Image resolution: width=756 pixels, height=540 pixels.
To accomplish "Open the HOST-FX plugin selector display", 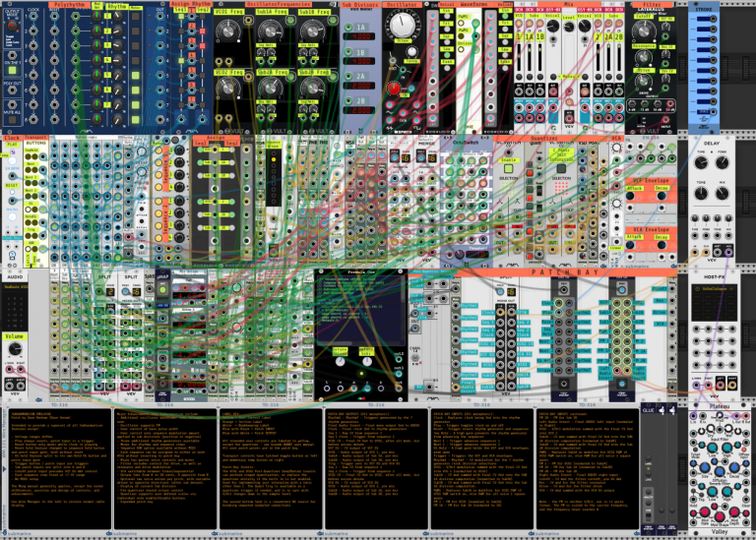I will [x=714, y=302].
